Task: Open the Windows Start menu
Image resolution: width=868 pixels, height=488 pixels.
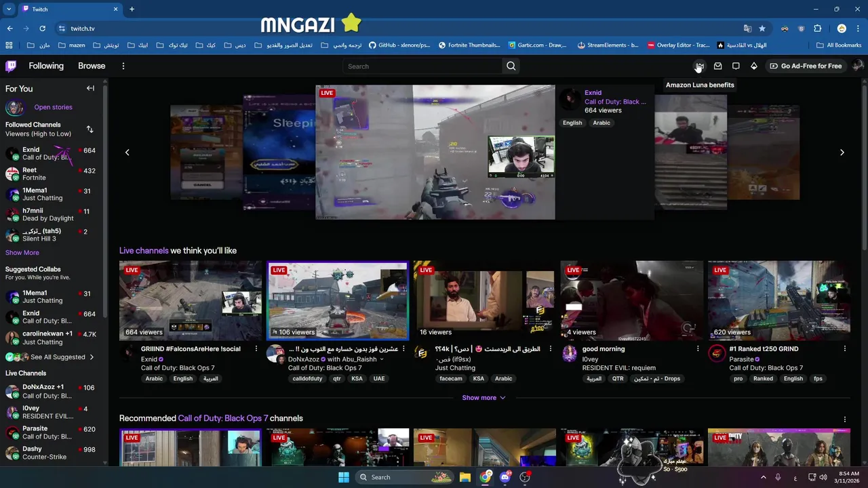Action: [344, 477]
